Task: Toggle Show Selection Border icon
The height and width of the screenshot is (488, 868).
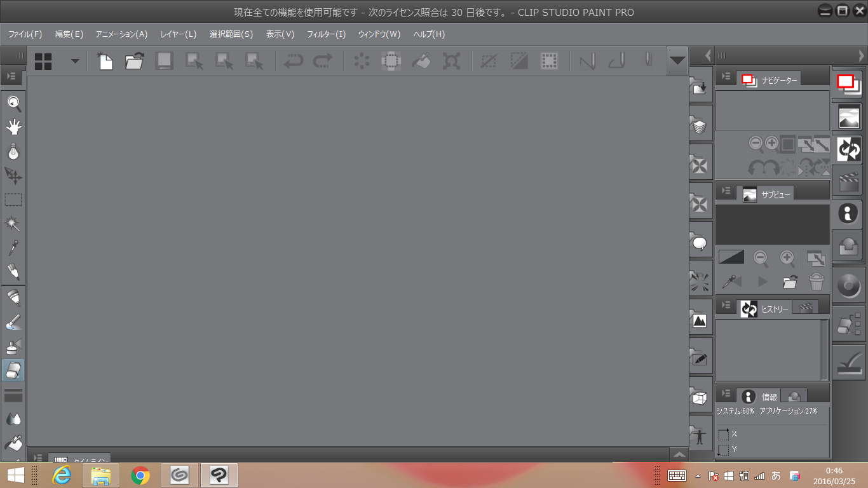Action: [x=548, y=61]
